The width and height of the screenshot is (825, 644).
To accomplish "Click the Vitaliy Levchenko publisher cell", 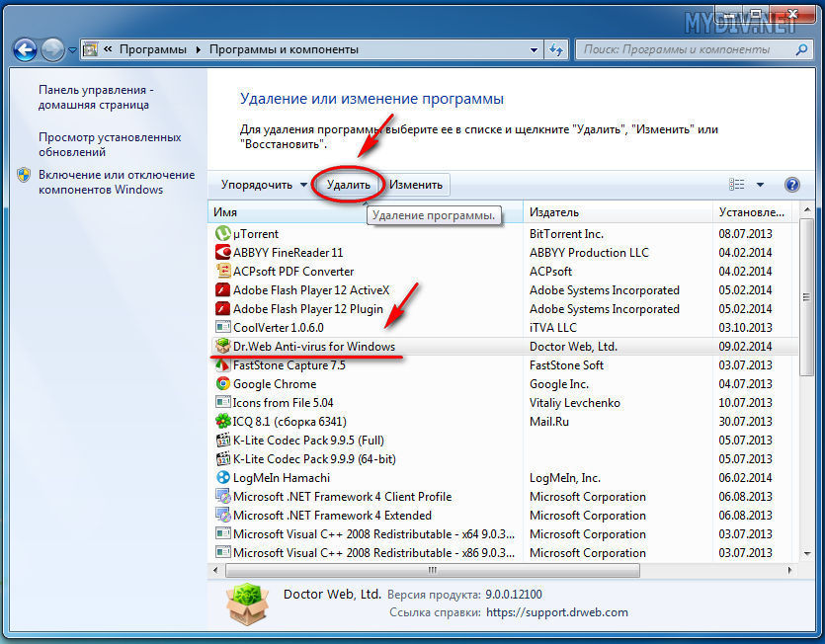I will pyautogui.click(x=575, y=403).
